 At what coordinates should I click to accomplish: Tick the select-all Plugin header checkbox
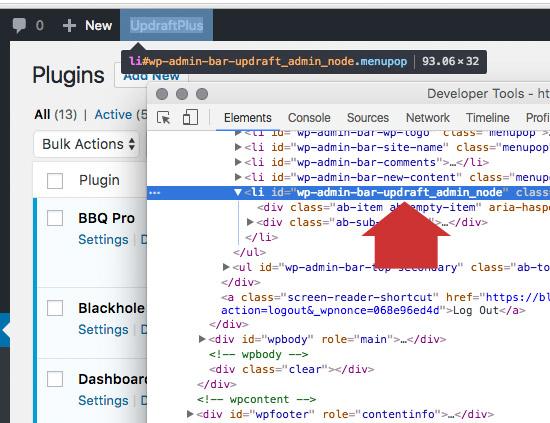[x=55, y=181]
